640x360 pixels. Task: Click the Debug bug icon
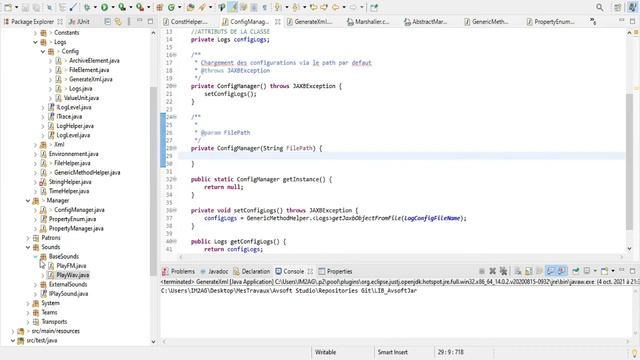(x=87, y=7)
